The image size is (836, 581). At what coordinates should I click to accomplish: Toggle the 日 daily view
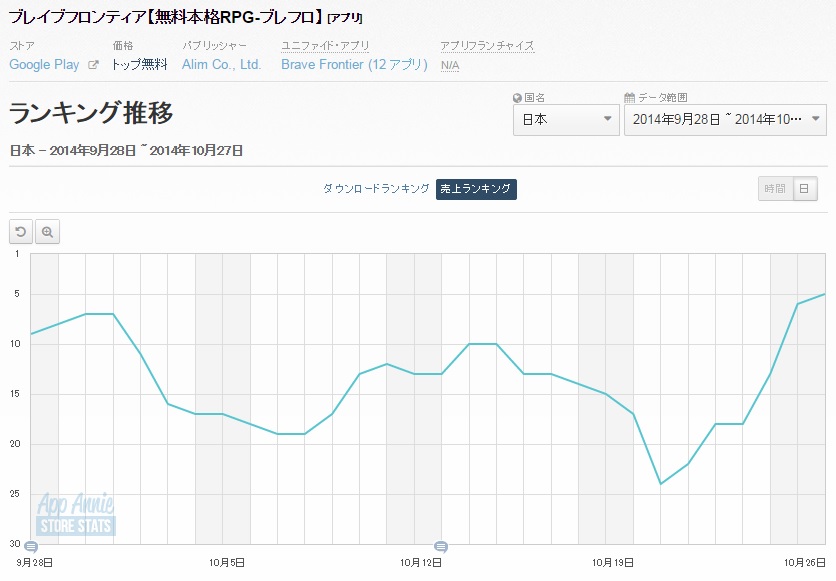point(805,189)
